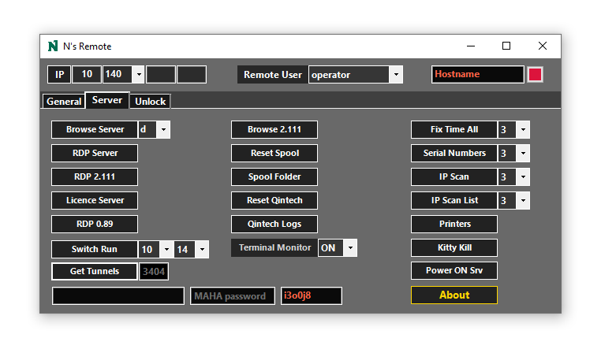This screenshot has height=364, width=616.
Task: Click the RDP 2.111 button
Action: coord(95,176)
